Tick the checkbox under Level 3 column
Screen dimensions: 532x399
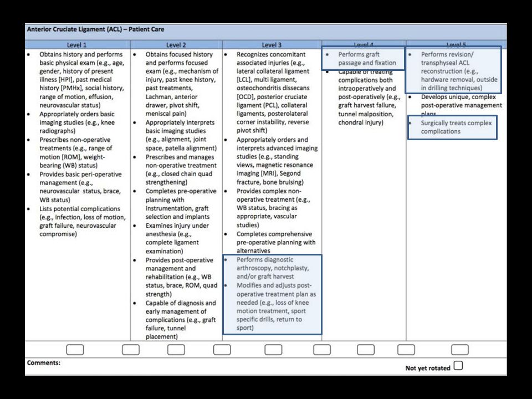(273, 350)
